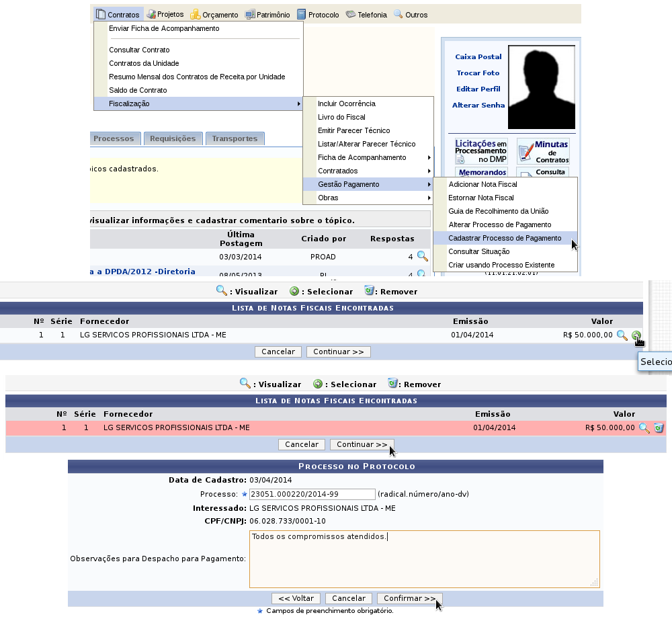Visualize unselected LG SERVICOS nota fiscal
Image resolution: width=672 pixels, height=617 pixels.
point(622,335)
